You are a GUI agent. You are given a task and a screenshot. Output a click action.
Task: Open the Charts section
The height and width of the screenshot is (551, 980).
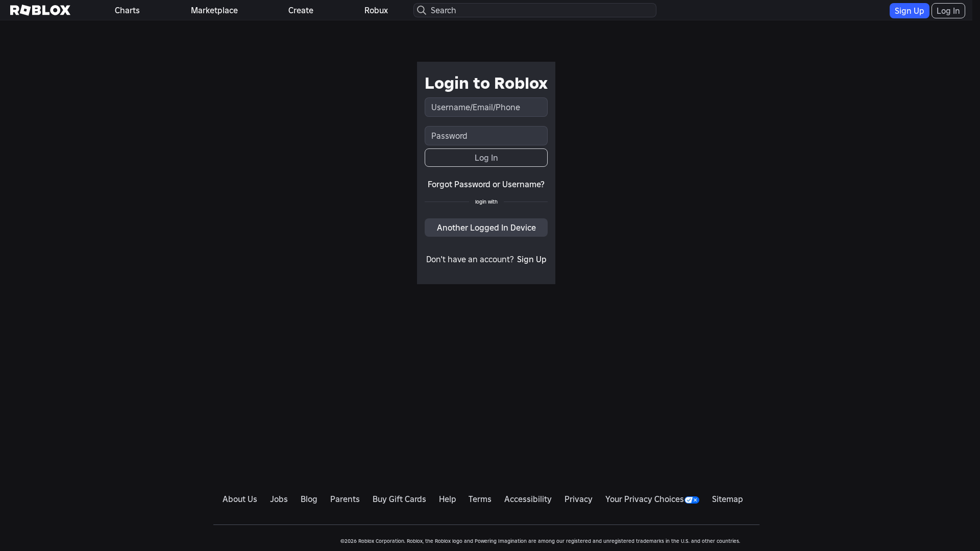click(127, 10)
